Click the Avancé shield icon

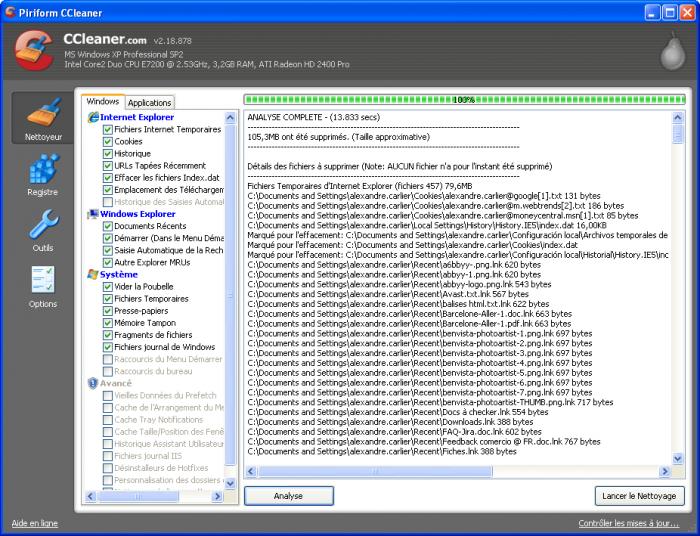click(93, 383)
